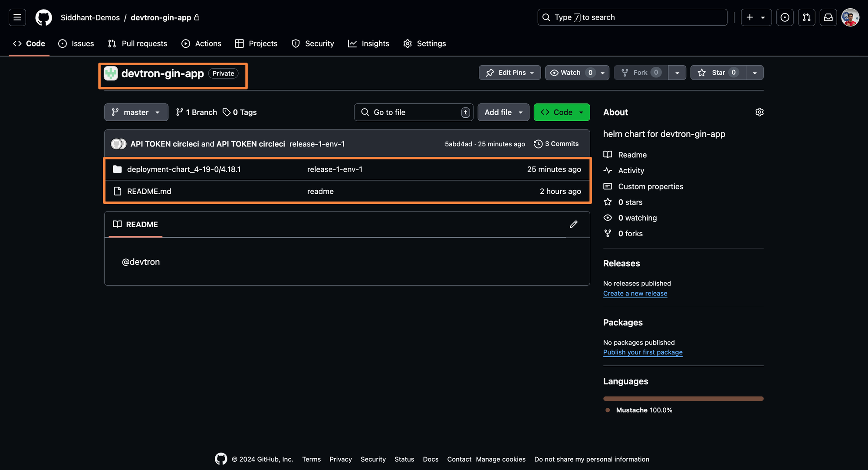Open commit hash 5abd4ad
The width and height of the screenshot is (868, 470).
click(458, 144)
